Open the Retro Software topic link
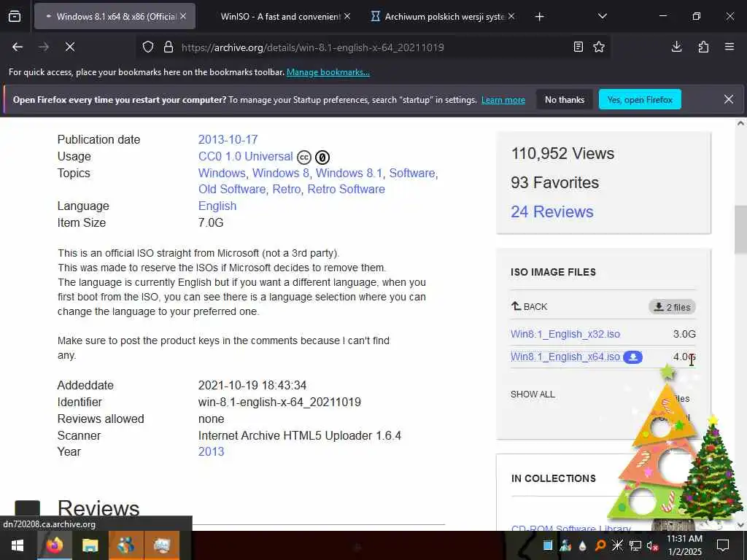 (x=346, y=189)
